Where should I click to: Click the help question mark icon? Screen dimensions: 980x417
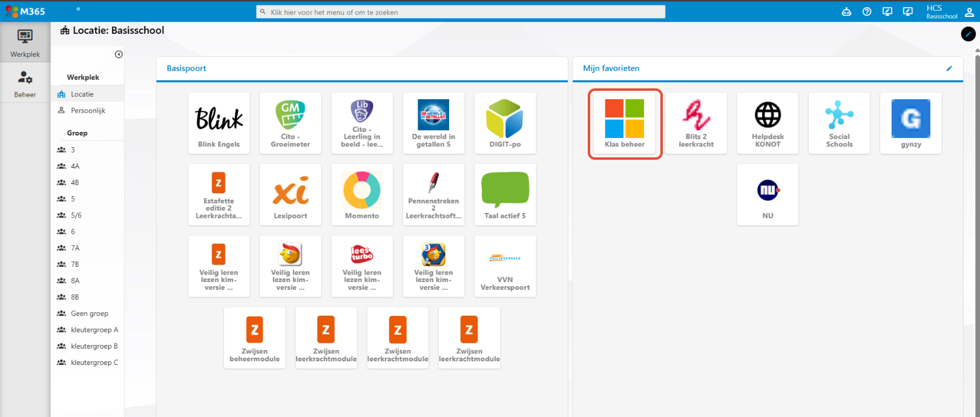(867, 11)
